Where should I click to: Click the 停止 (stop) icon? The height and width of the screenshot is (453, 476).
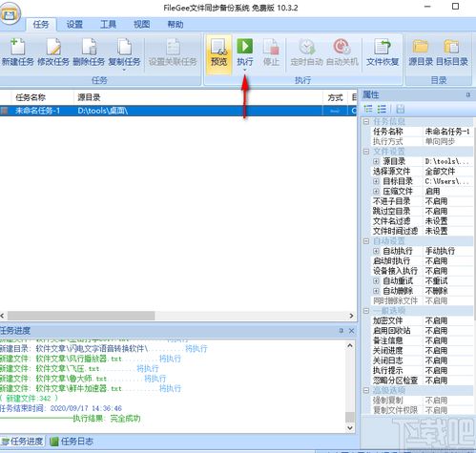click(271, 47)
